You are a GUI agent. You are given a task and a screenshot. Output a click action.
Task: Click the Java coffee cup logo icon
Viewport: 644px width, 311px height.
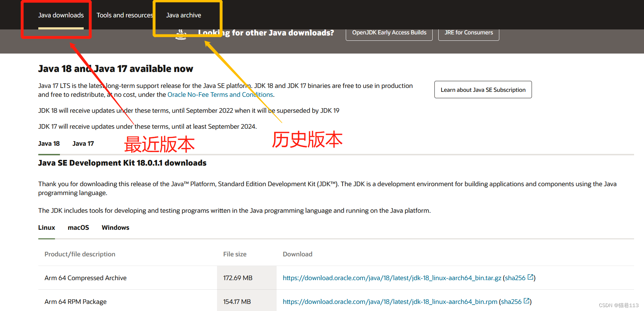click(181, 35)
